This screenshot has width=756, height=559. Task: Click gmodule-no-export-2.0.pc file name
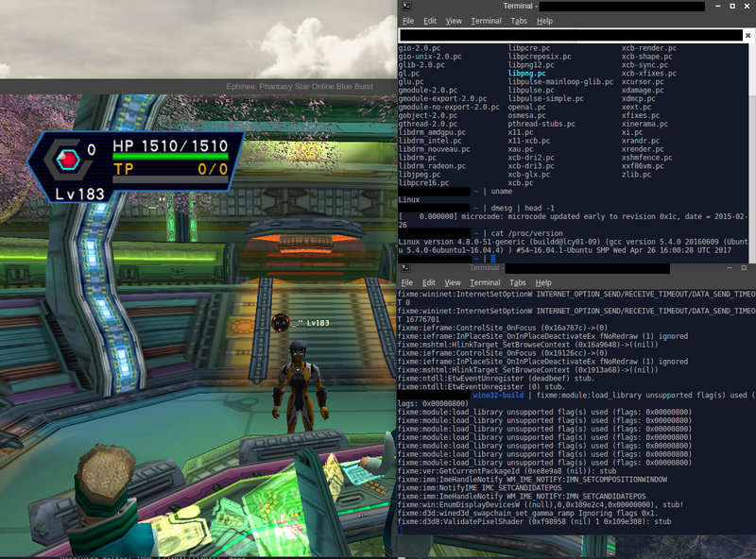pos(449,107)
